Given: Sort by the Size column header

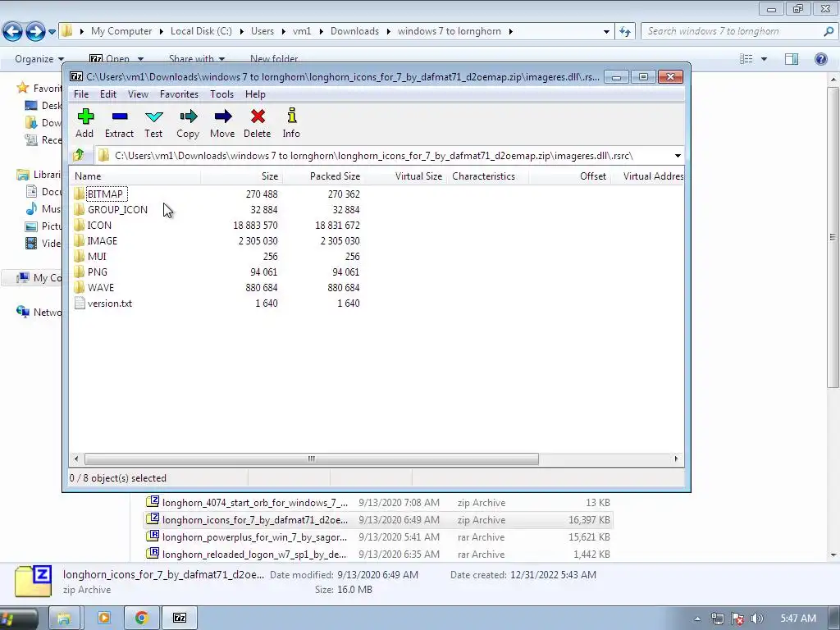Looking at the screenshot, I should point(242,176).
